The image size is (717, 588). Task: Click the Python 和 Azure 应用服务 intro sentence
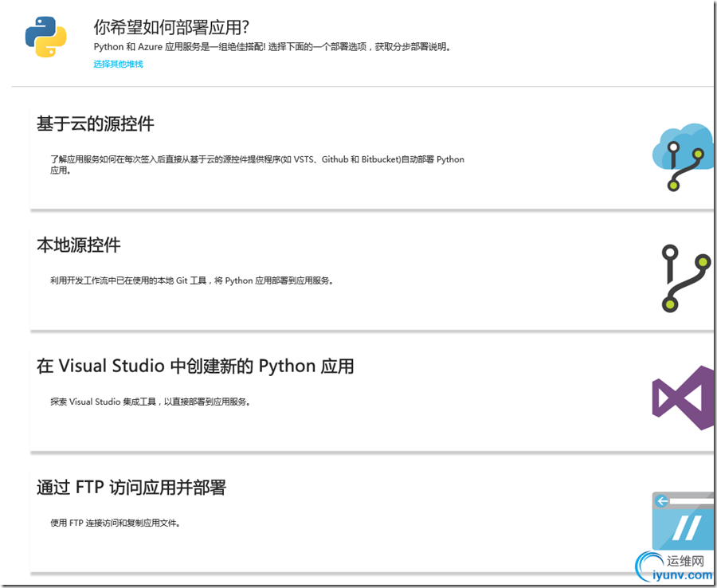coord(272,47)
